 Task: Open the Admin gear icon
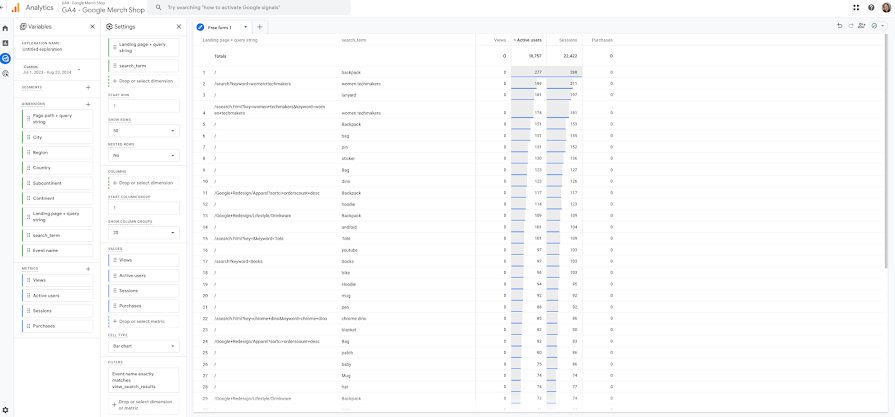pyautogui.click(x=5, y=410)
